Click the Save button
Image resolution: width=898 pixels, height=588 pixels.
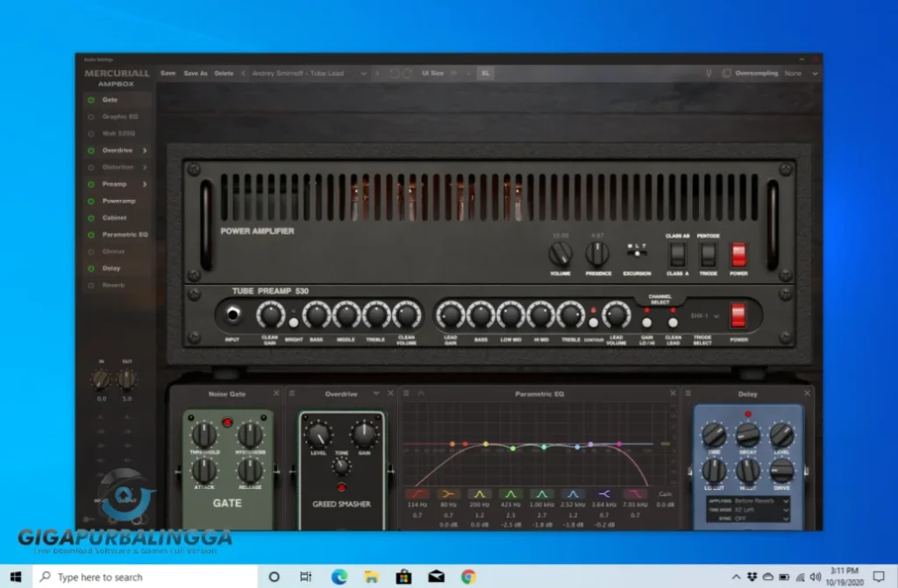167,74
